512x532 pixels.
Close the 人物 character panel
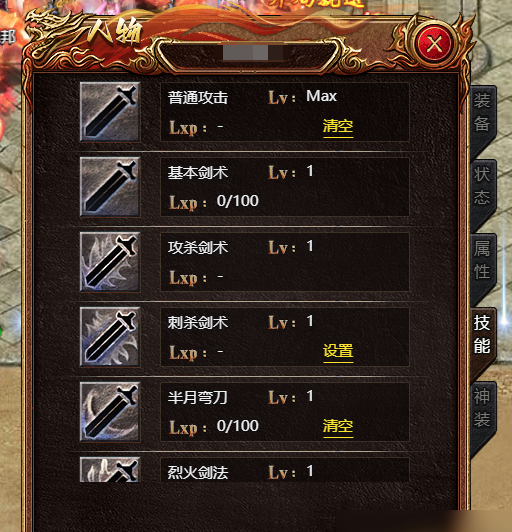[x=434, y=43]
